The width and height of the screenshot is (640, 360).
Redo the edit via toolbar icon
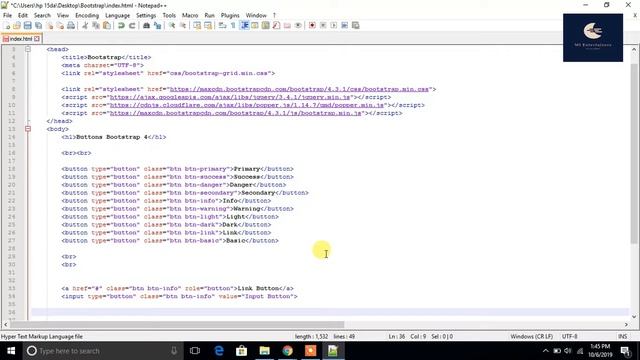(x=132, y=25)
